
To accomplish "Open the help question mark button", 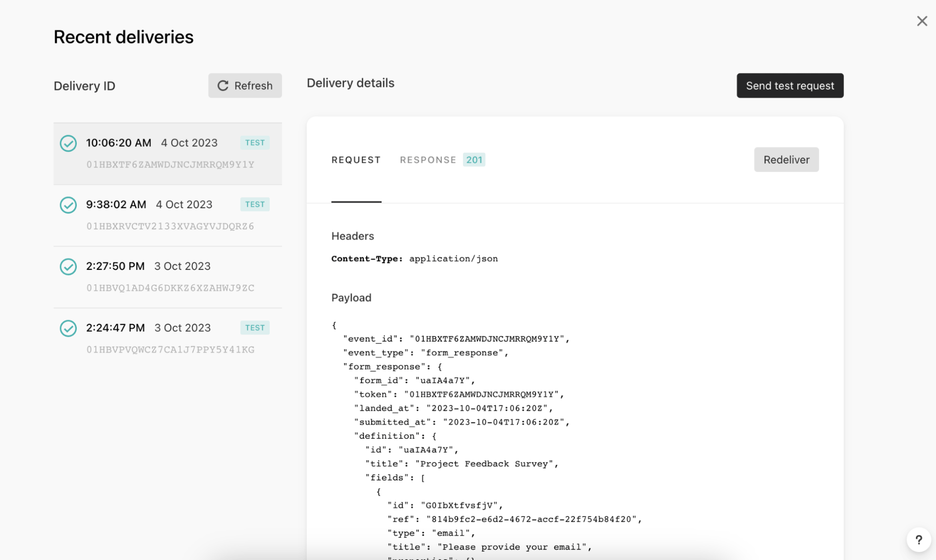I will pos(918,540).
